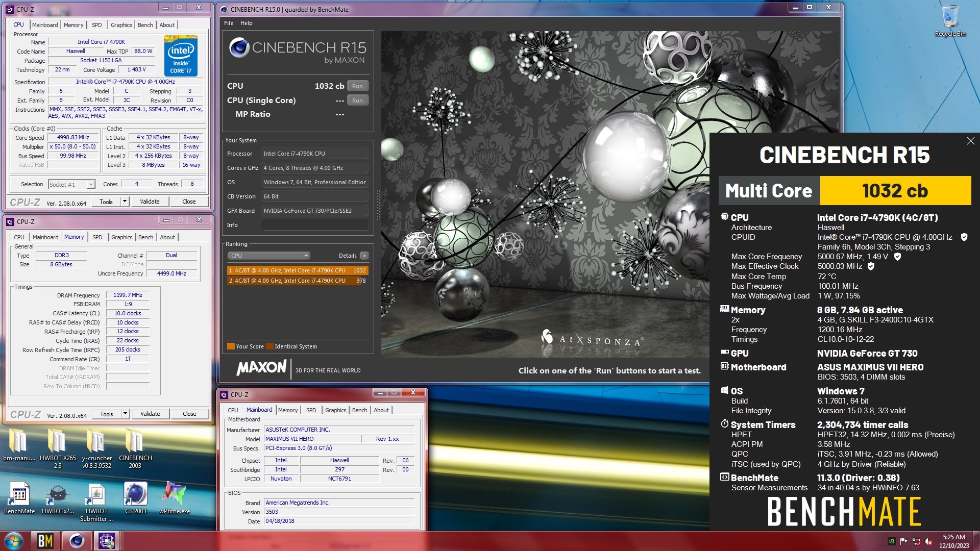Screen dimensions: 980x551
Task: Expand Tools arrow in top CPU-Z window
Action: pyautogui.click(x=124, y=202)
